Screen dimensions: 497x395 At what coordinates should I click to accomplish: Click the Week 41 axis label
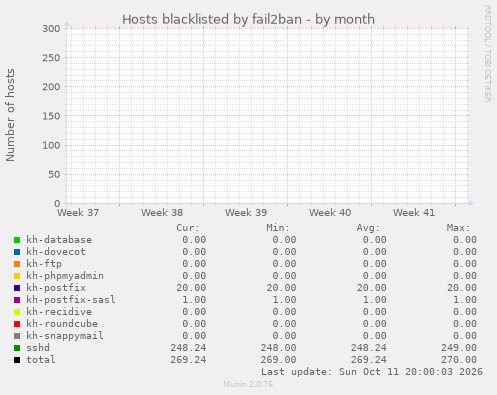tap(414, 213)
